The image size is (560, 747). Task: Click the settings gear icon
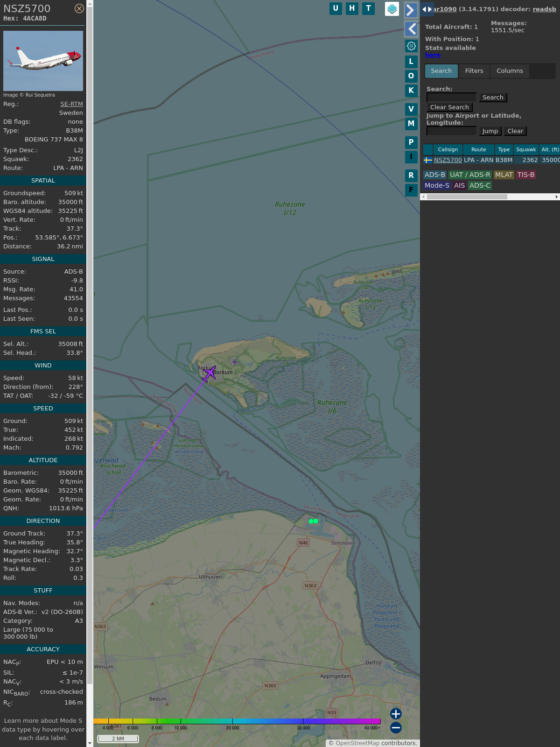pos(411,46)
